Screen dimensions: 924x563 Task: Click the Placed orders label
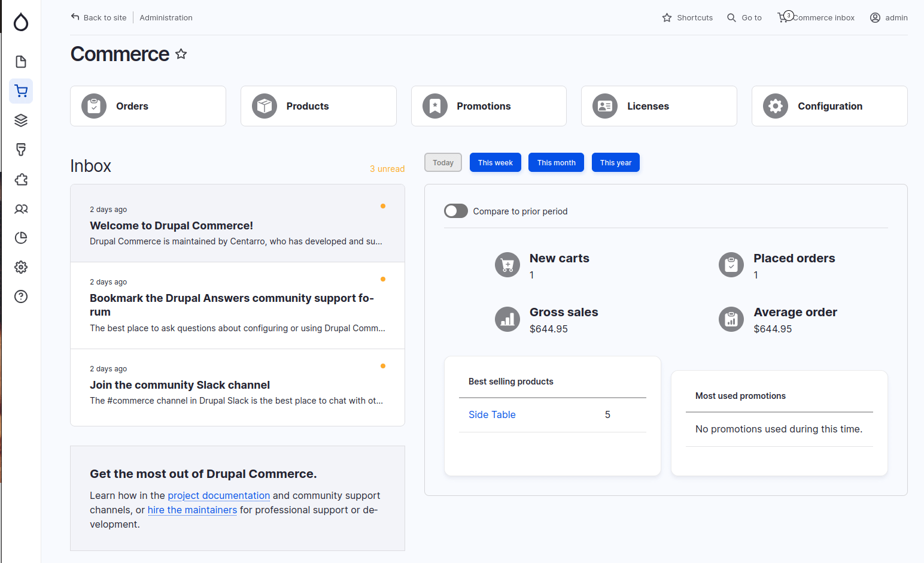pyautogui.click(x=794, y=258)
